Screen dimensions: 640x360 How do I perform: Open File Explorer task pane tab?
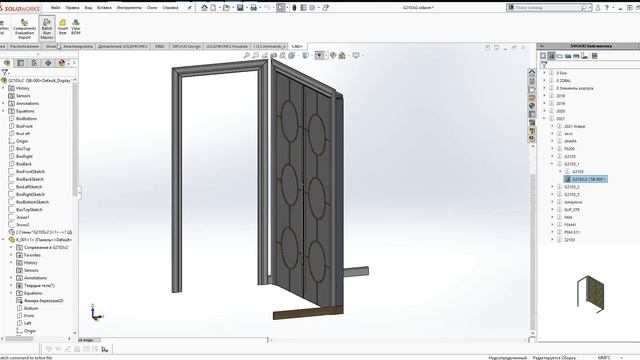click(532, 89)
